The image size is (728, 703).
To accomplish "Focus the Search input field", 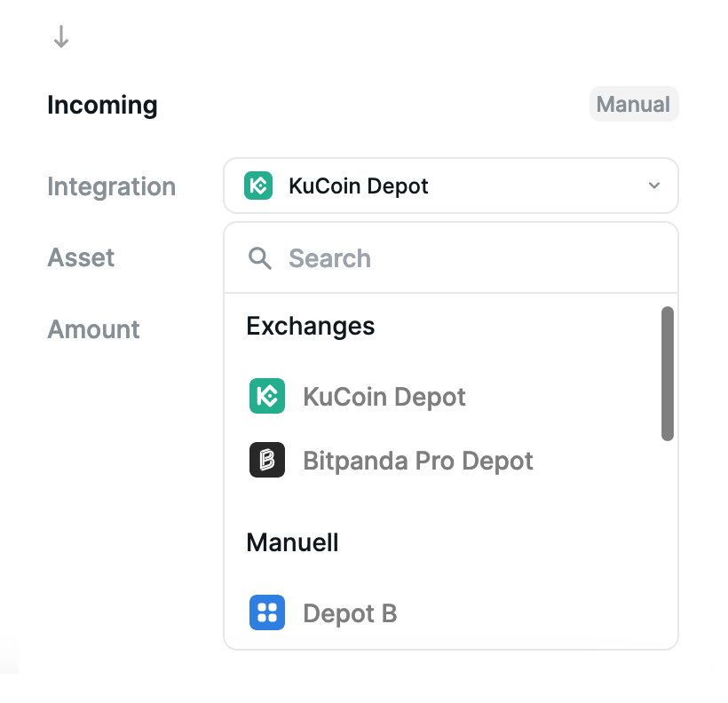I will (x=451, y=258).
